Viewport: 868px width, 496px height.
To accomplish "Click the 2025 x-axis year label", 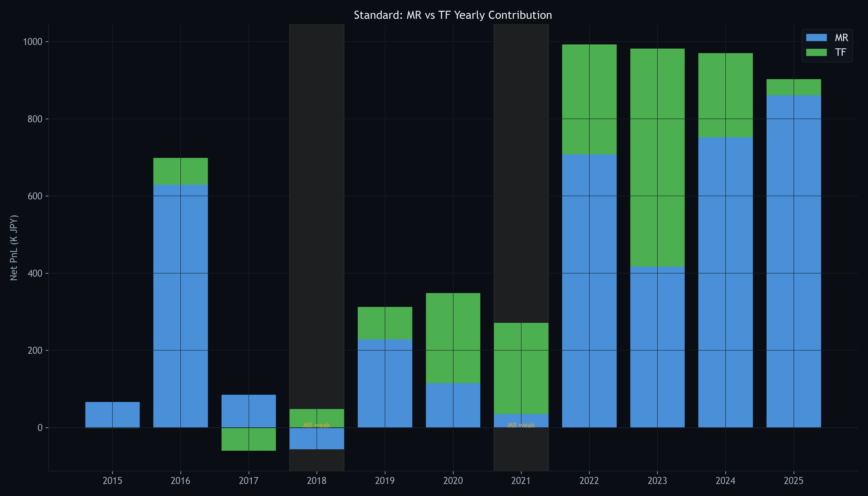I will (x=793, y=481).
